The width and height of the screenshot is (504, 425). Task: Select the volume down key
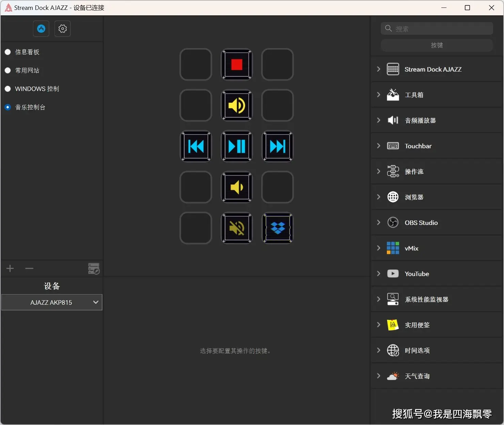pyautogui.click(x=237, y=187)
